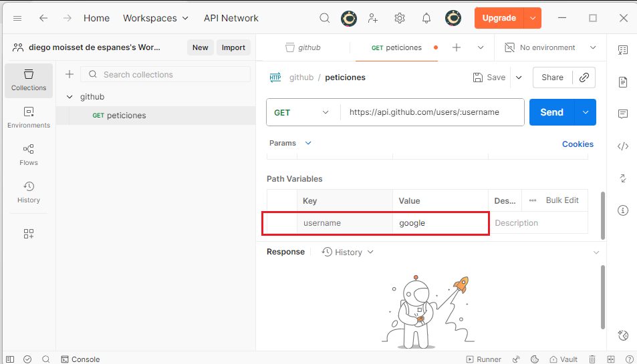Click the request URL input field
The height and width of the screenshot is (364, 637).
pyautogui.click(x=431, y=112)
